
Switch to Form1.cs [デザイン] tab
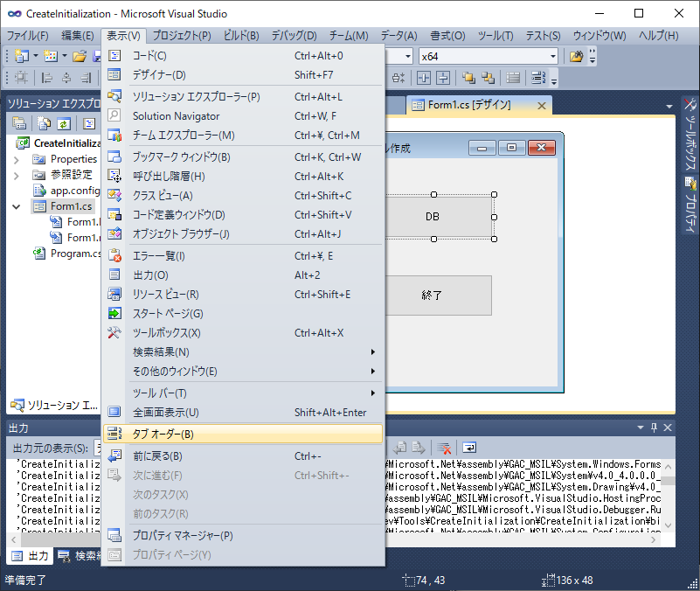468,106
